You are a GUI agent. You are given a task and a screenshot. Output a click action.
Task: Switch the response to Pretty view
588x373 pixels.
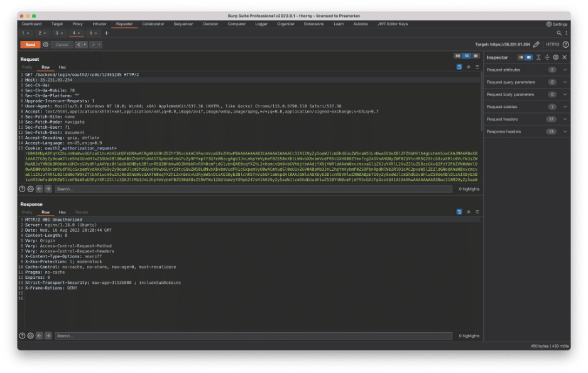27,212
